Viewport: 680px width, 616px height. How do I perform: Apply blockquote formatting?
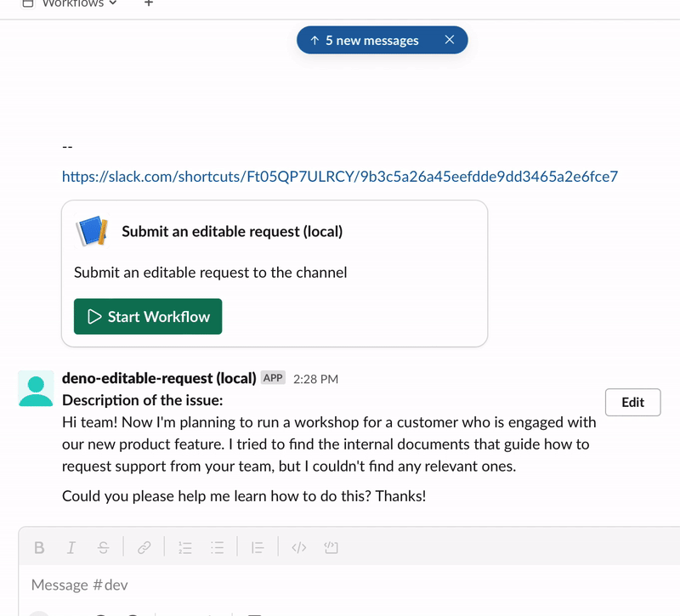pos(258,547)
